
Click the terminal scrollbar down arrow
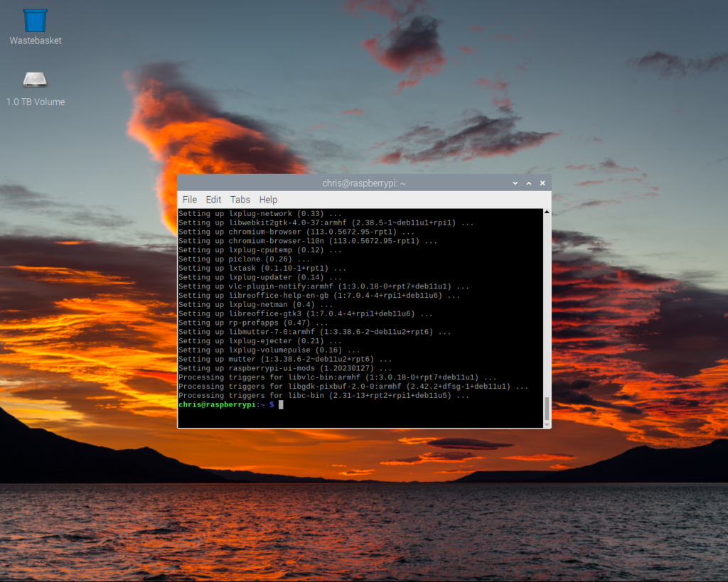pyautogui.click(x=547, y=425)
